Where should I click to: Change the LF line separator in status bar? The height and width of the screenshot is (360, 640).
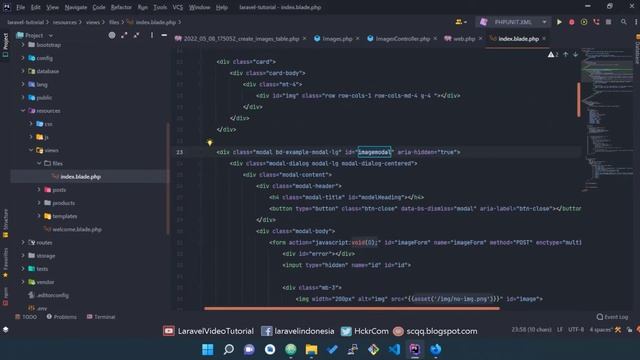click(560, 329)
